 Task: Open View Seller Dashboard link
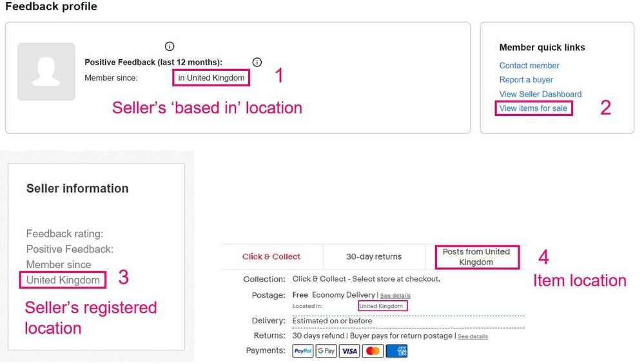pos(540,94)
